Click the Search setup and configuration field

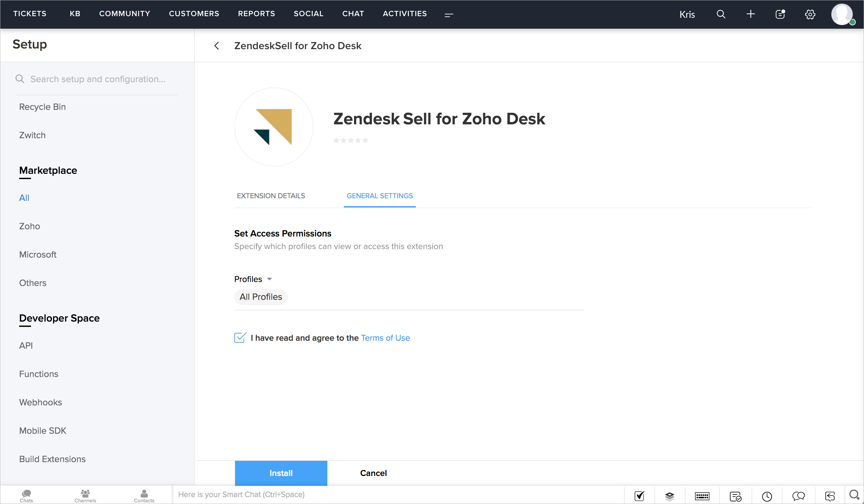point(98,79)
